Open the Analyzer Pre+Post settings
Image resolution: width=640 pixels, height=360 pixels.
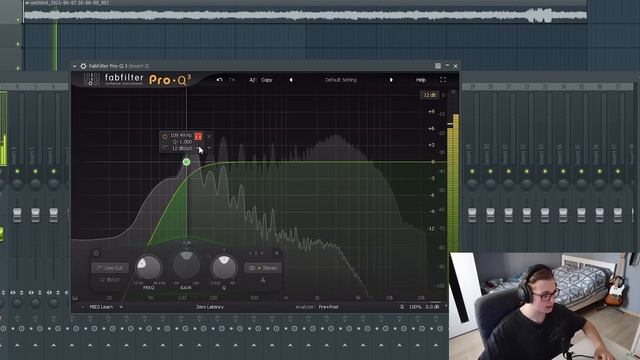(328, 307)
